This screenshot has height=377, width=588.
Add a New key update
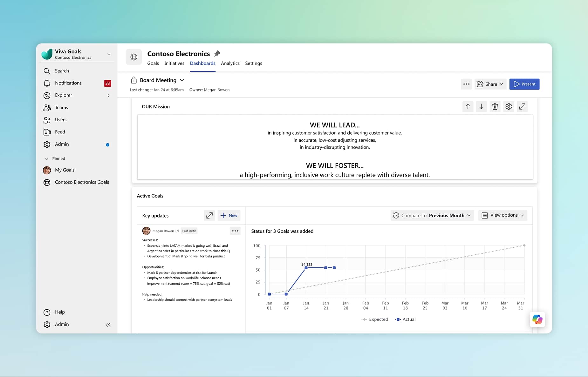[x=229, y=215]
